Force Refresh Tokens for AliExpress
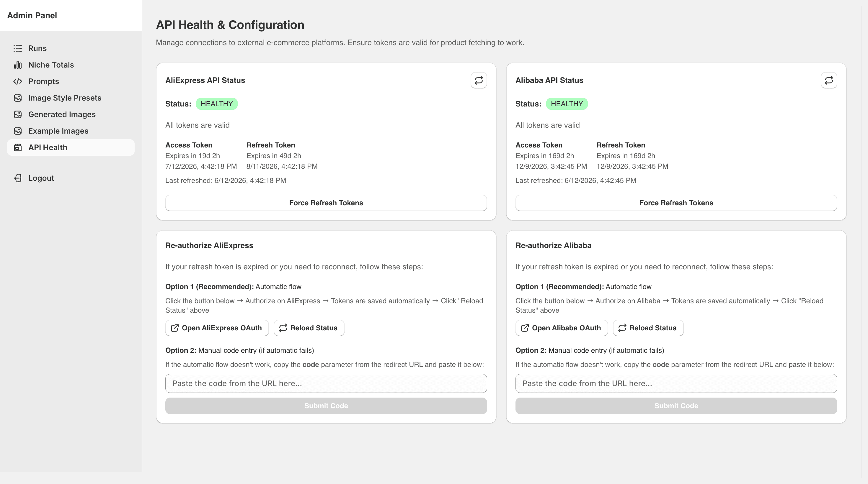Viewport: 868px width, 484px height. tap(326, 203)
